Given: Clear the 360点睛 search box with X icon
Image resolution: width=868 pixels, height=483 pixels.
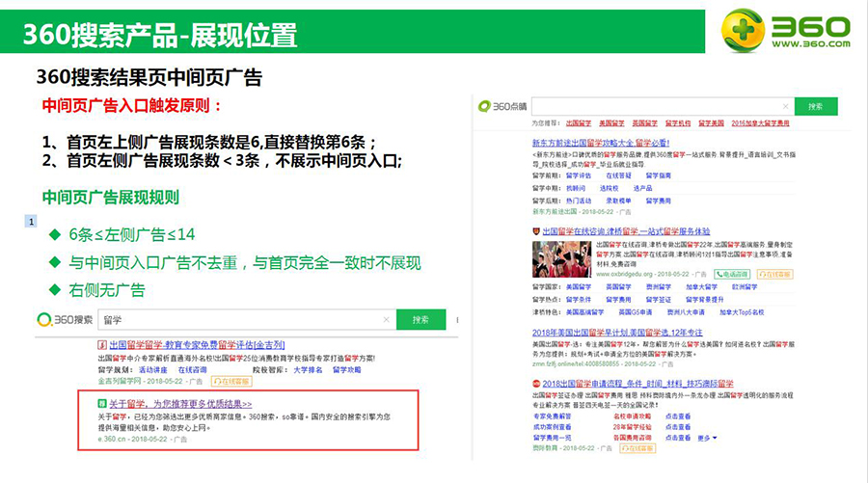Looking at the screenshot, I should [786, 107].
